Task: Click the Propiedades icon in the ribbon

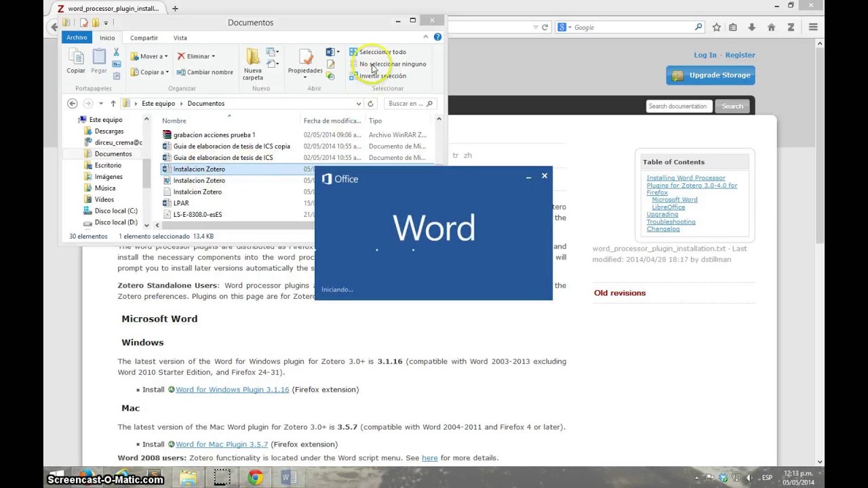Action: [x=305, y=58]
